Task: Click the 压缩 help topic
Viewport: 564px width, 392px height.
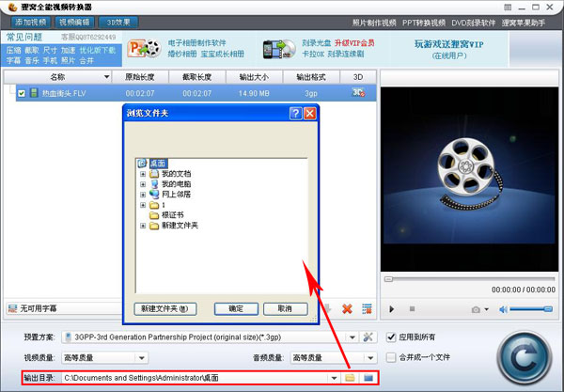Action: pos(13,51)
